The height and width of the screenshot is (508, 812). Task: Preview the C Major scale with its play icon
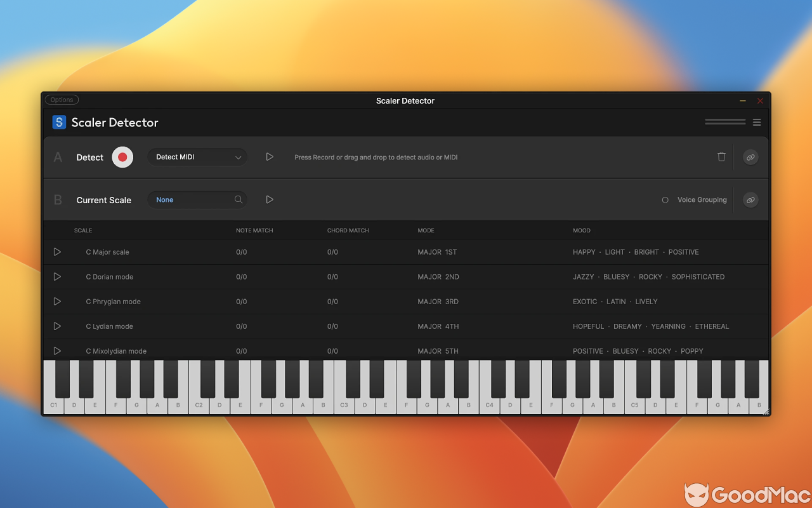click(56, 251)
